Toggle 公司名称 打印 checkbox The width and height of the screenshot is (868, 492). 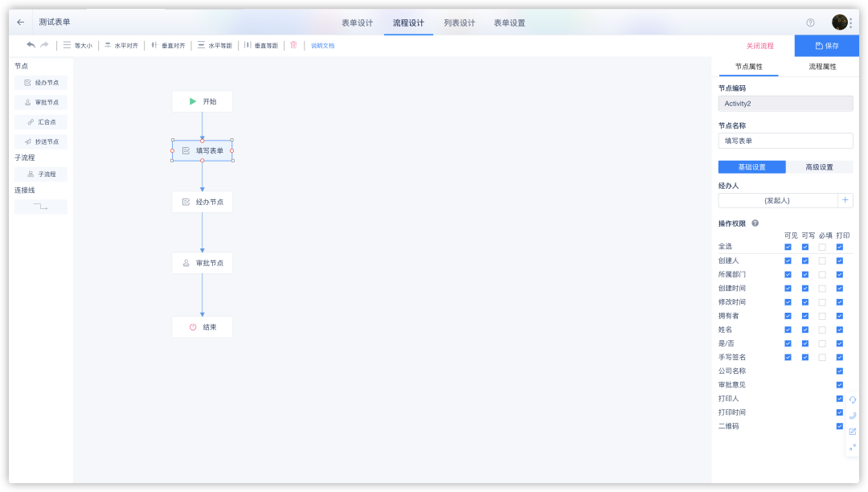(840, 371)
